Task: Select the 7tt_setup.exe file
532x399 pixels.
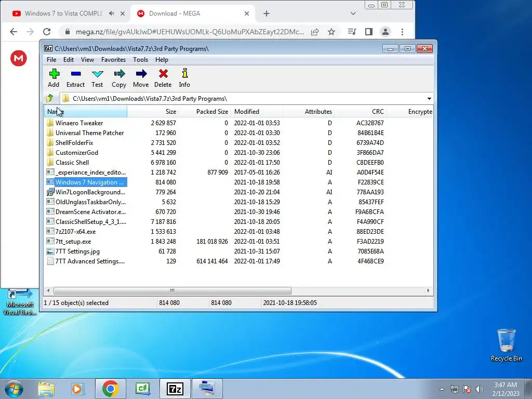Action: (x=73, y=242)
